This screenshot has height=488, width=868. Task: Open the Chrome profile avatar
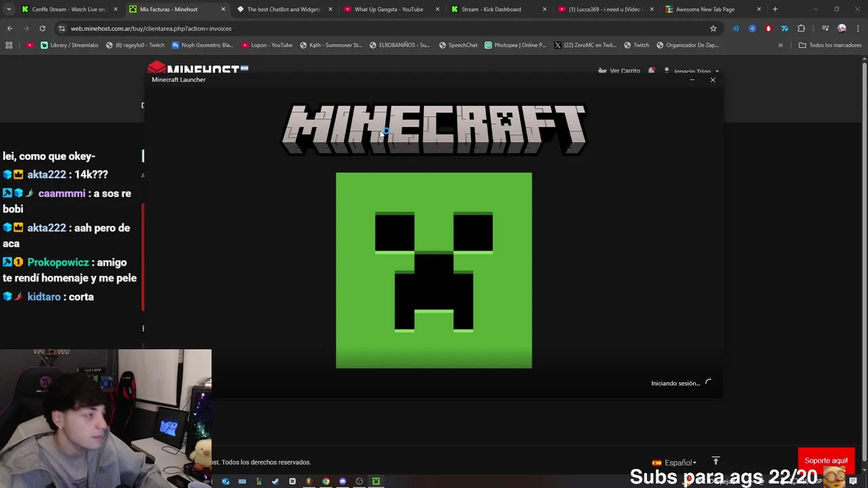(x=842, y=28)
